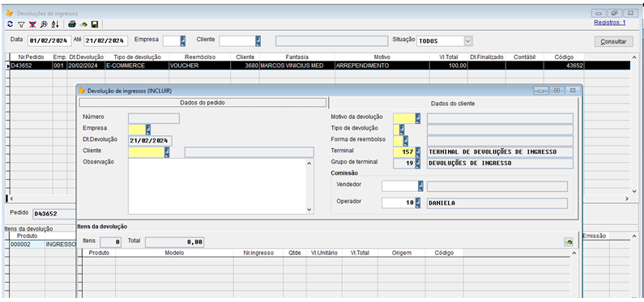Select the D43652 order row cell
644x302 pixels.
pos(31,66)
